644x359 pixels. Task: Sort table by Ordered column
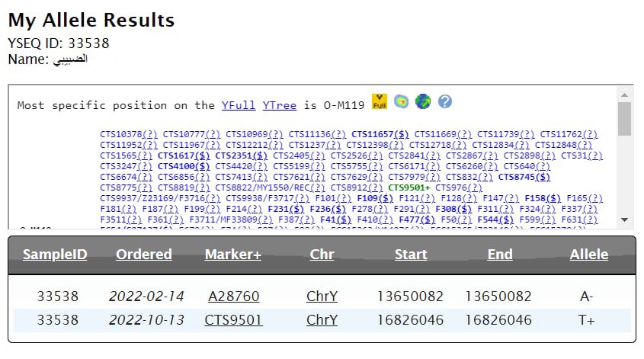pos(144,255)
